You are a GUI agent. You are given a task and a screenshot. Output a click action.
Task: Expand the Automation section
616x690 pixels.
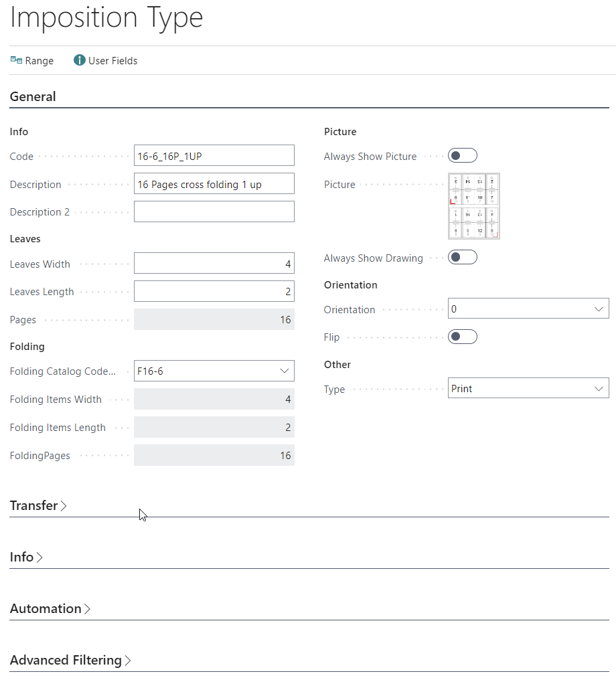tap(50, 609)
